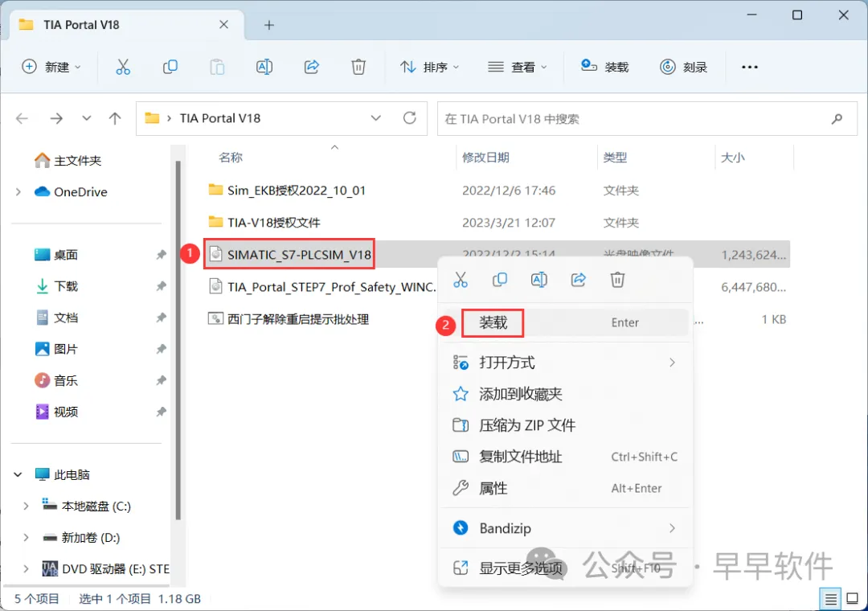Select 复制文件地址 in context menu

[565, 457]
